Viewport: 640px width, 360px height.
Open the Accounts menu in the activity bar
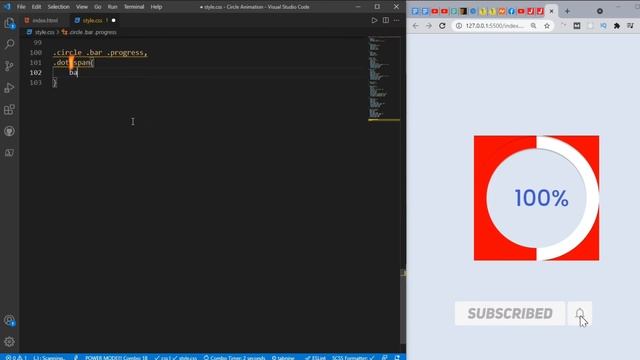point(9,320)
